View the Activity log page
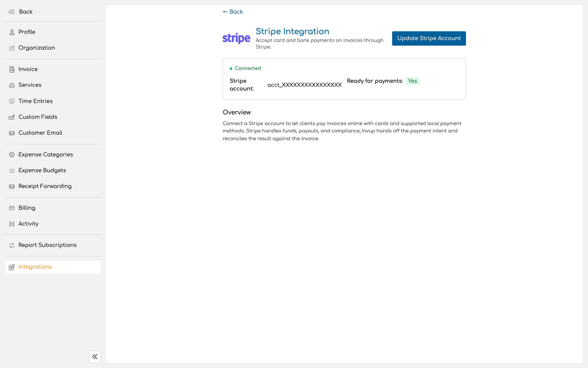 pyautogui.click(x=53, y=224)
